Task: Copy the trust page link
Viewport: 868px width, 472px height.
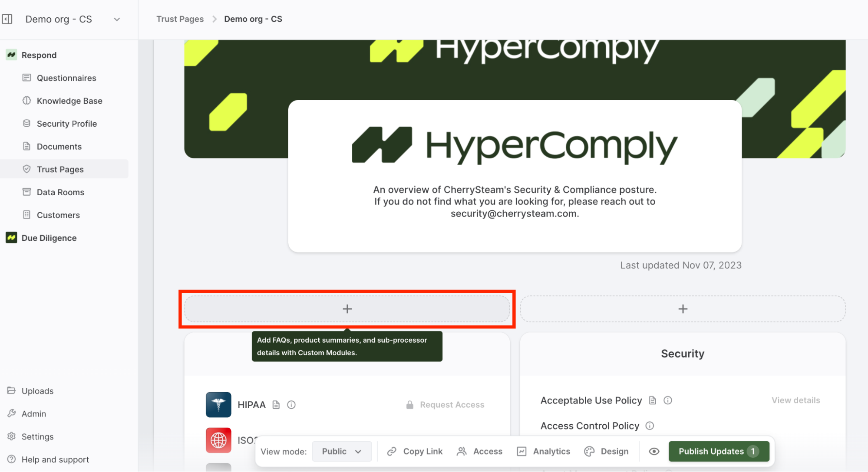Action: 415,452
